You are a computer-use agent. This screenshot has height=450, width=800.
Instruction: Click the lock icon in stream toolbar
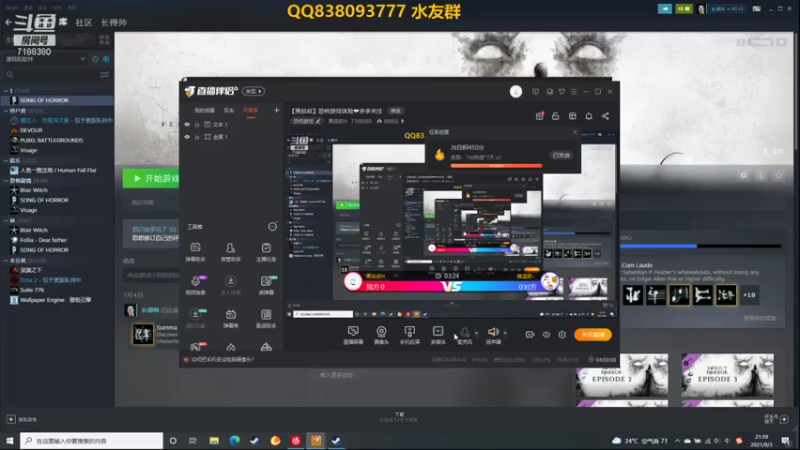click(x=556, y=116)
